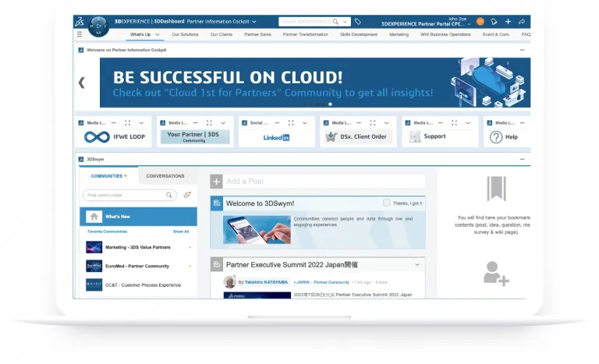Click the add person icon
Screen dimensions: 599x364
[496, 274]
